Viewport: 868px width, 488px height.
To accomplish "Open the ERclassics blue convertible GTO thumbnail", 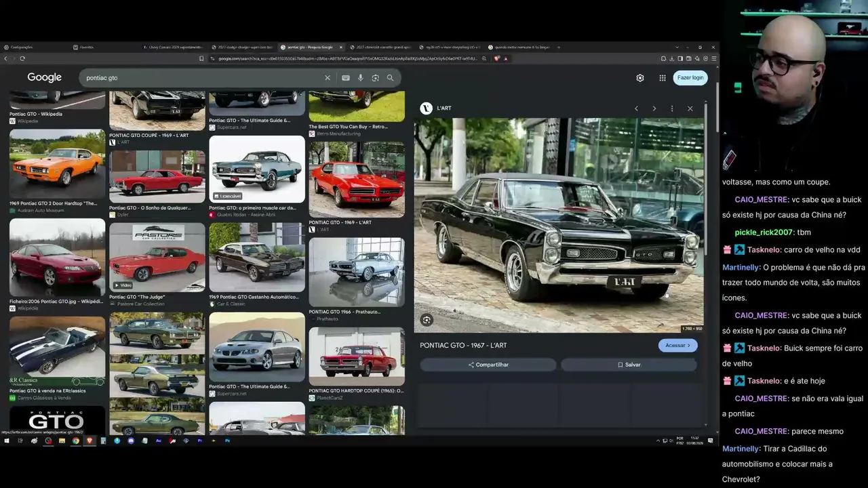I will coord(58,351).
